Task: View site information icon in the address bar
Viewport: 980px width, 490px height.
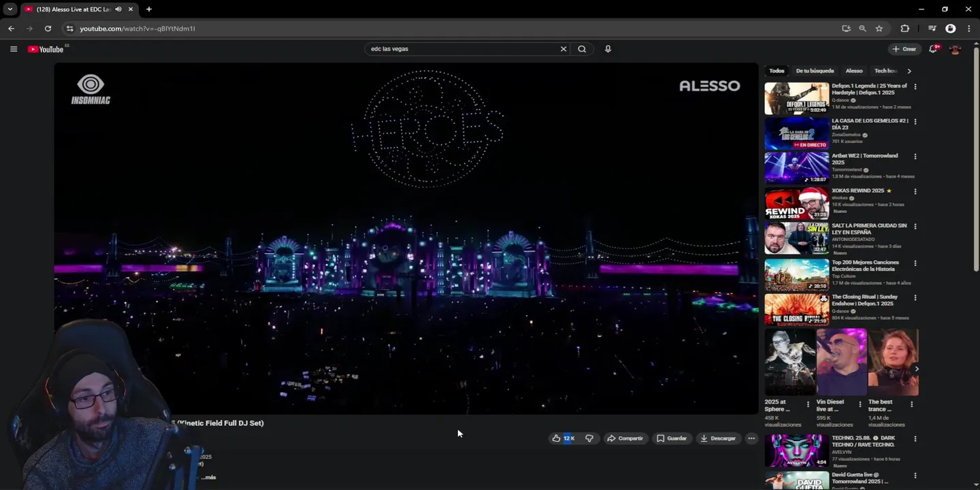Action: click(69, 29)
